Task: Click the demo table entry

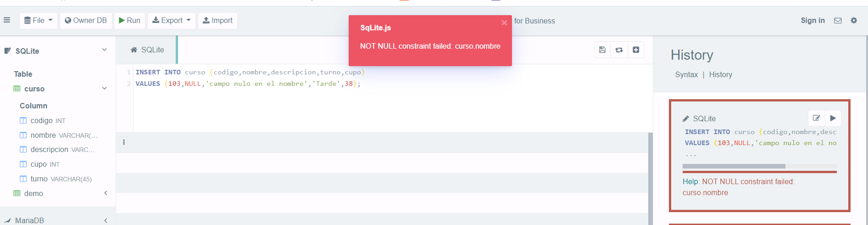Action: [33, 194]
